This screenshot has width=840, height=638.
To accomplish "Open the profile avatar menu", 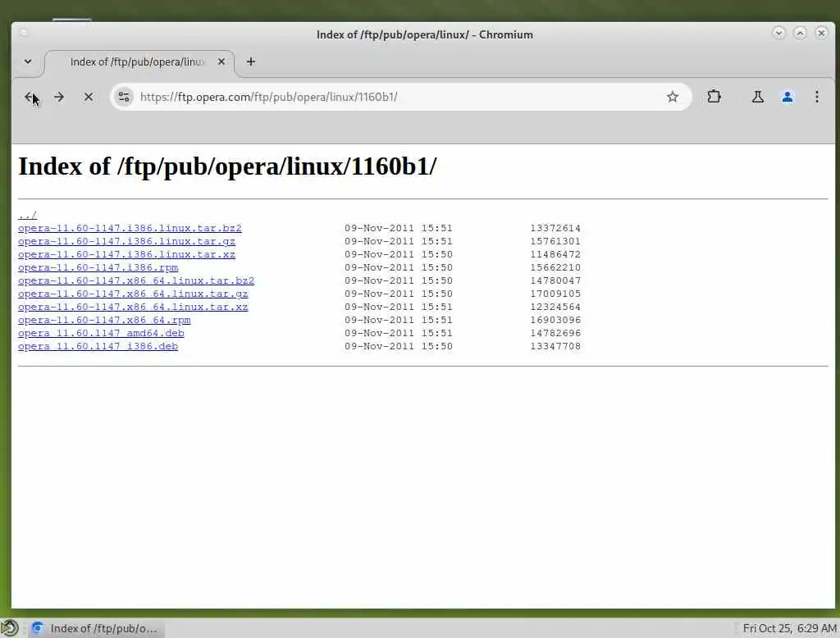I will point(787,97).
